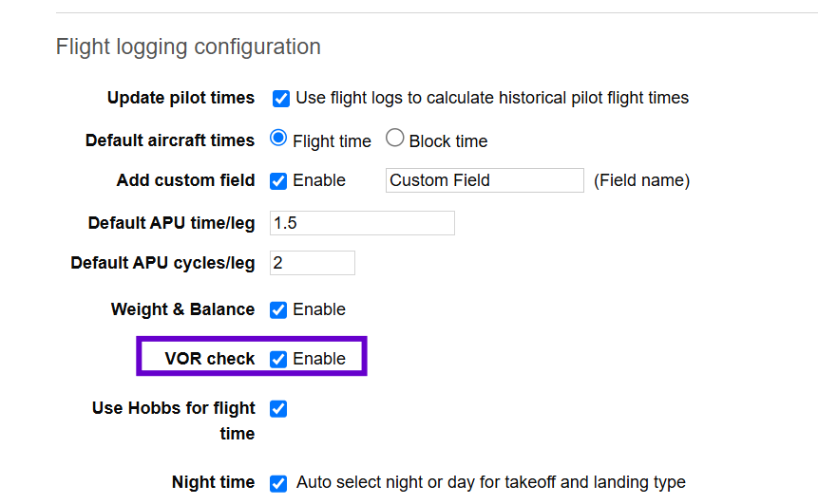Image resolution: width=818 pixels, height=504 pixels.
Task: Click the 'Use flight logs to calculate' description text
Action: click(492, 98)
